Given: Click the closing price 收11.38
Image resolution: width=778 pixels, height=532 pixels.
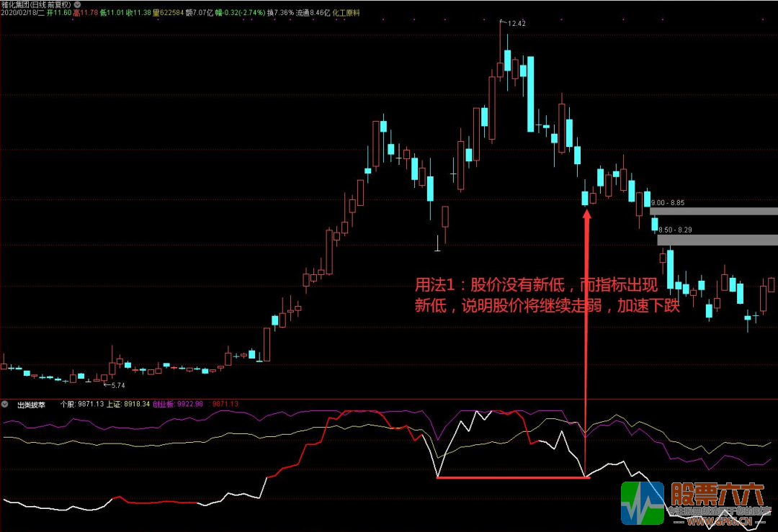Looking at the screenshot, I should point(138,13).
